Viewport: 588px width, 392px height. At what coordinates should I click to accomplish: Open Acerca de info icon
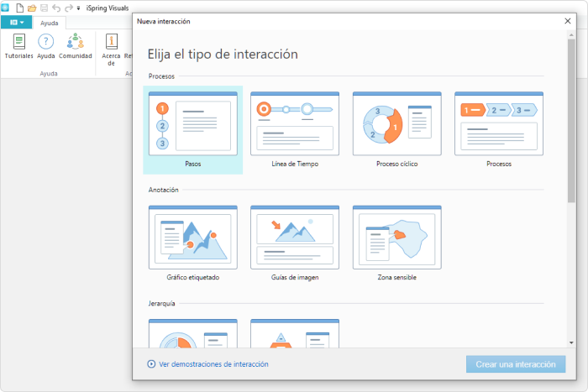point(112,50)
